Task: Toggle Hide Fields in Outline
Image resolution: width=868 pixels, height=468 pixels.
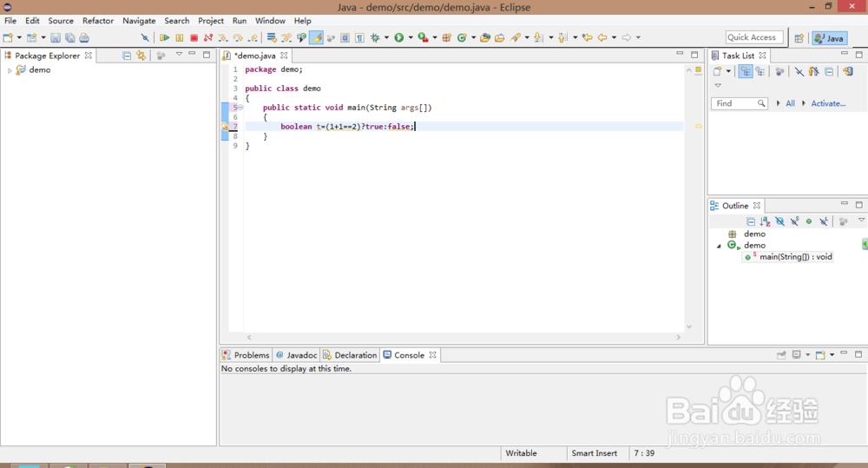Action: (x=780, y=221)
